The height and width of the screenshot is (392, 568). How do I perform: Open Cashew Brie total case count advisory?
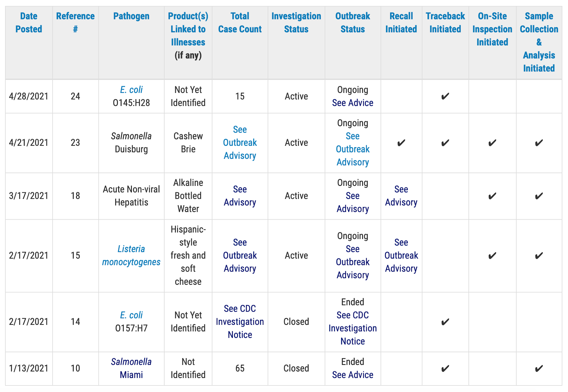click(x=240, y=143)
